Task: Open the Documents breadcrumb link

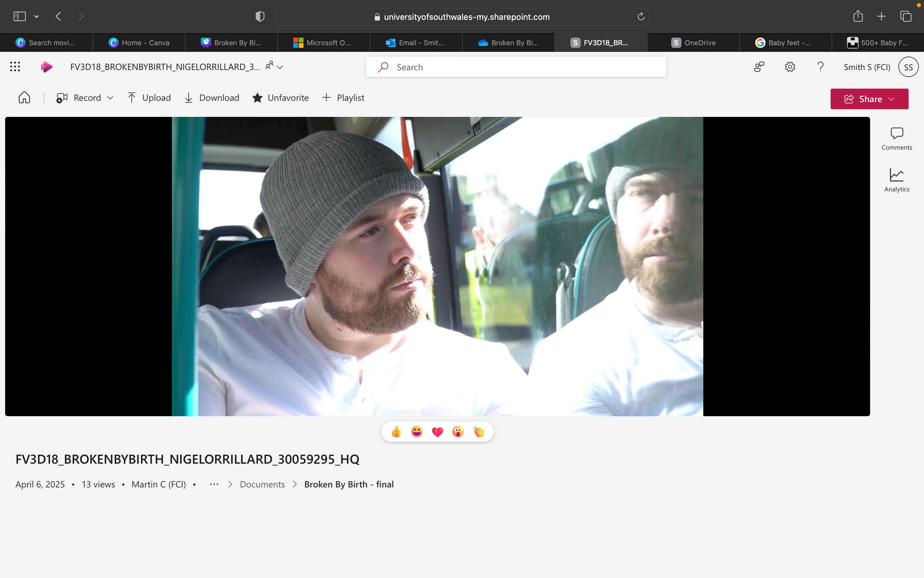Action: click(262, 484)
